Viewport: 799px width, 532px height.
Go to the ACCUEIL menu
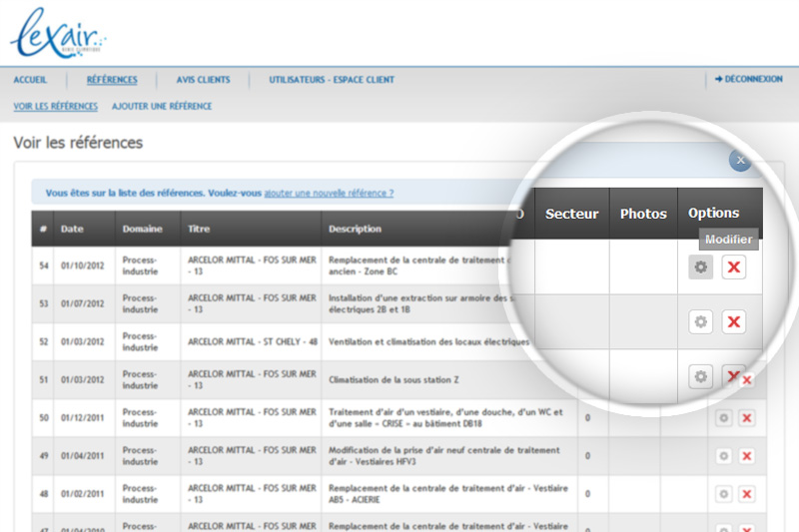click(30, 80)
